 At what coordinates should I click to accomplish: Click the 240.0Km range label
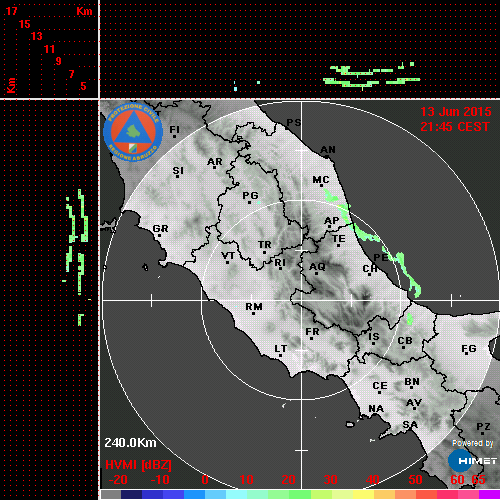point(130,443)
